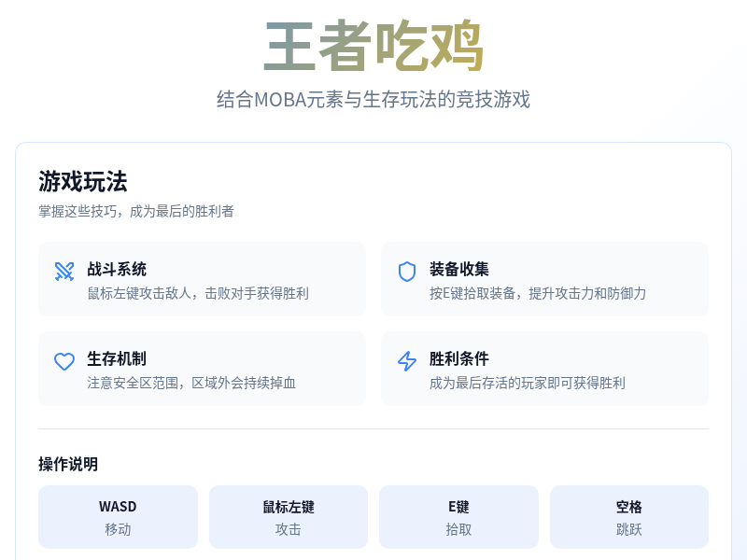Image resolution: width=747 pixels, height=560 pixels.
Task: Click the 成为最后存活的玩家 description text
Action: click(x=526, y=383)
